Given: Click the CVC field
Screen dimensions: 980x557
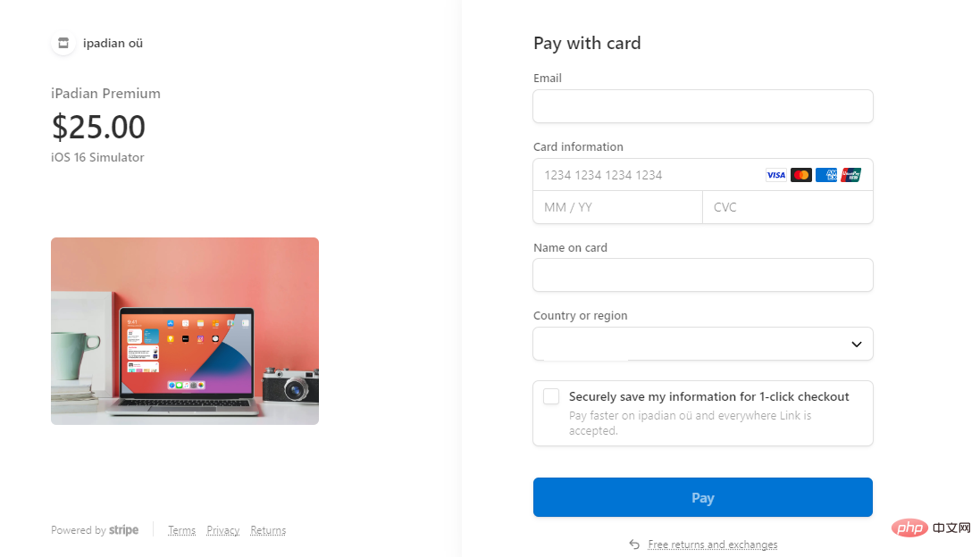Looking at the screenshot, I should tap(787, 207).
